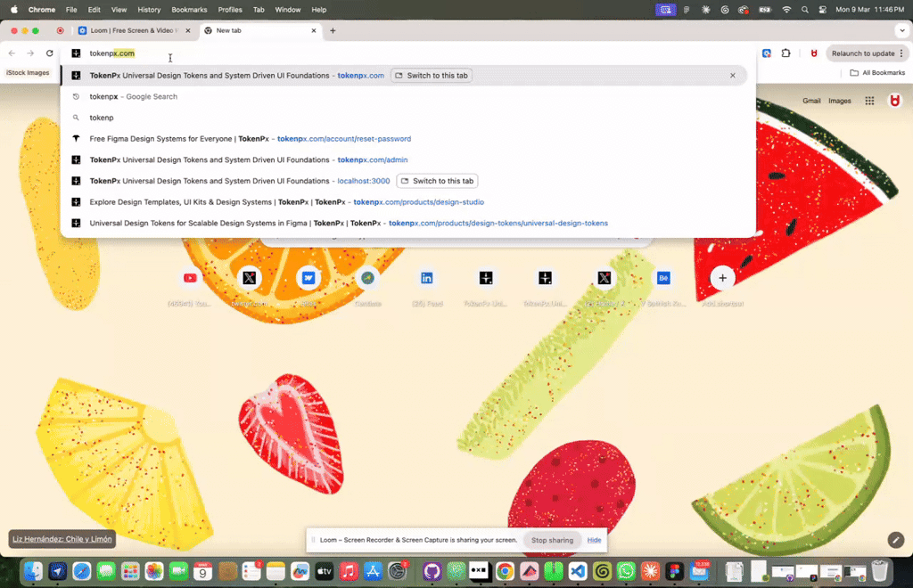Select the tokenpx Google Search suggestion
The height and width of the screenshot is (588, 913).
[x=404, y=96]
